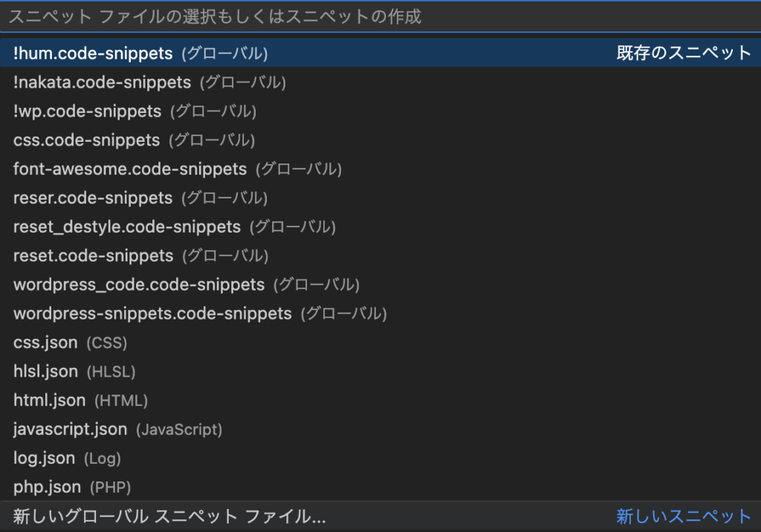Choose javascript.json JavaScript snippets

click(x=70, y=429)
